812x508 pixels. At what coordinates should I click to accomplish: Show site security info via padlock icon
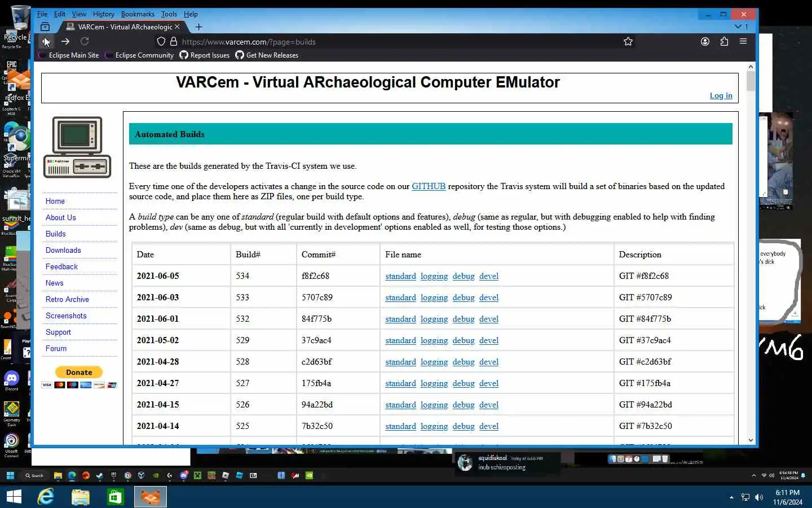pos(173,41)
